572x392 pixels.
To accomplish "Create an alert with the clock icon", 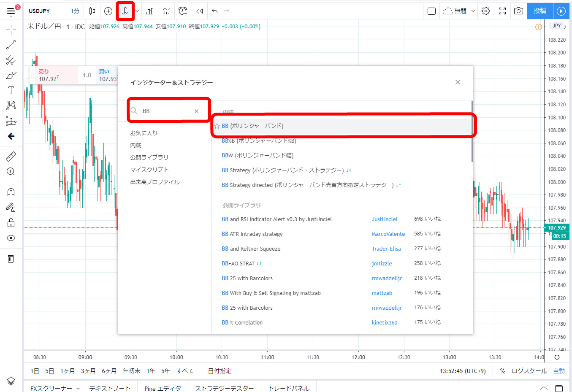I will 183,11.
